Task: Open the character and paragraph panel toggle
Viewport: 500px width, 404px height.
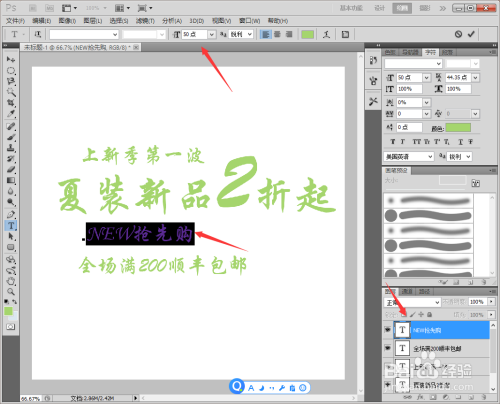Action: point(345,34)
